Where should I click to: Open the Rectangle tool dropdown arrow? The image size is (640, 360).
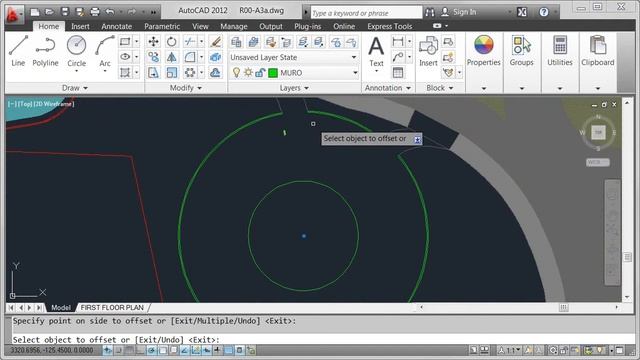pos(136,41)
